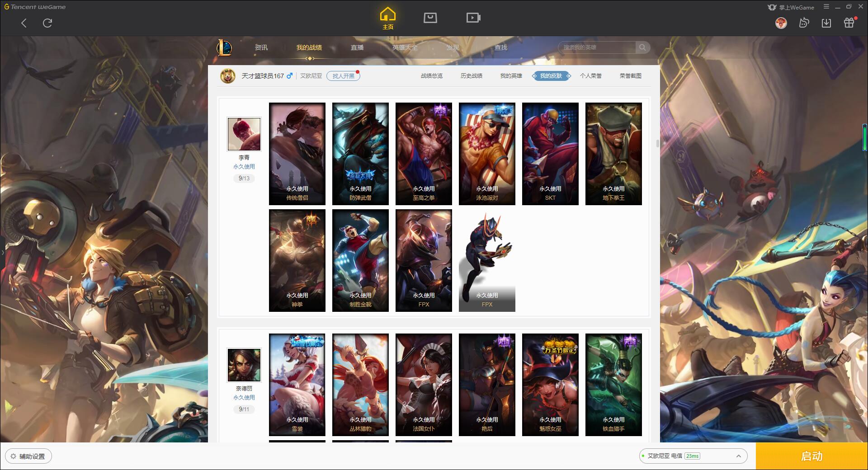The image size is (868, 470).
Task: Open the store bag icon
Action: tap(430, 18)
